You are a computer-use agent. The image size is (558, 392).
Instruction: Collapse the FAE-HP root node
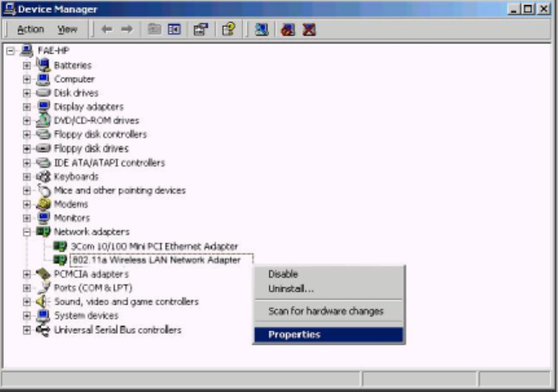click(x=11, y=50)
